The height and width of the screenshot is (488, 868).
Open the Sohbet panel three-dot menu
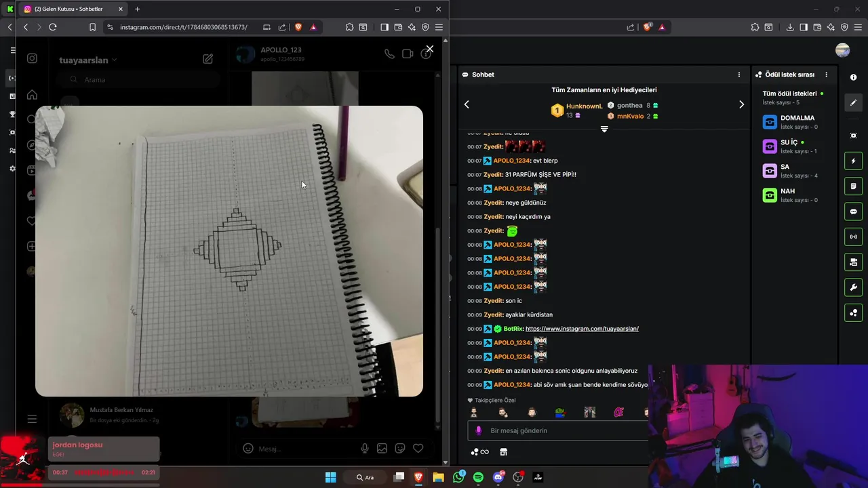739,75
